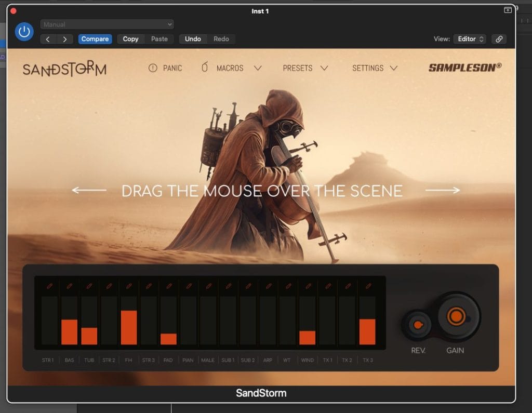Click the pencil icon above SUB 2
The image size is (532, 413).
point(248,286)
